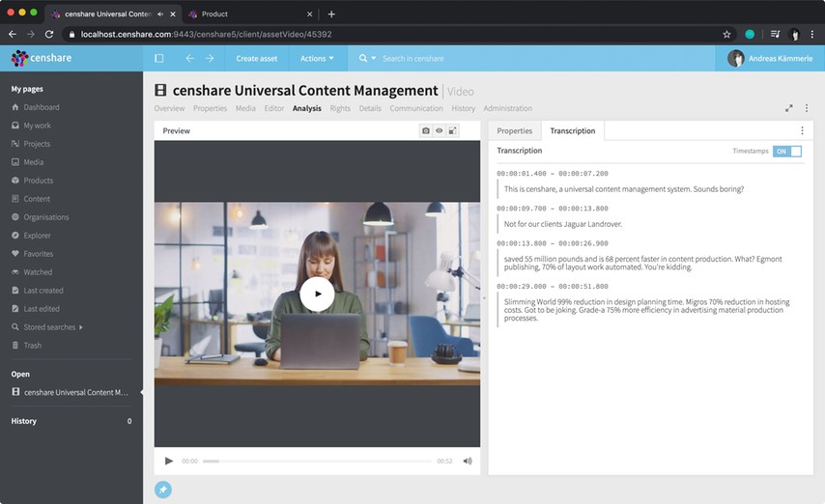Viewport: 825px width, 504px height.
Task: Open the asset page three-dot menu
Action: (806, 108)
